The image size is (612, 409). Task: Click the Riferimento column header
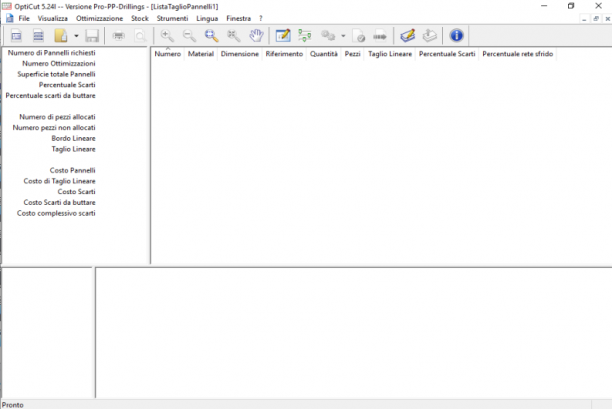(x=284, y=54)
